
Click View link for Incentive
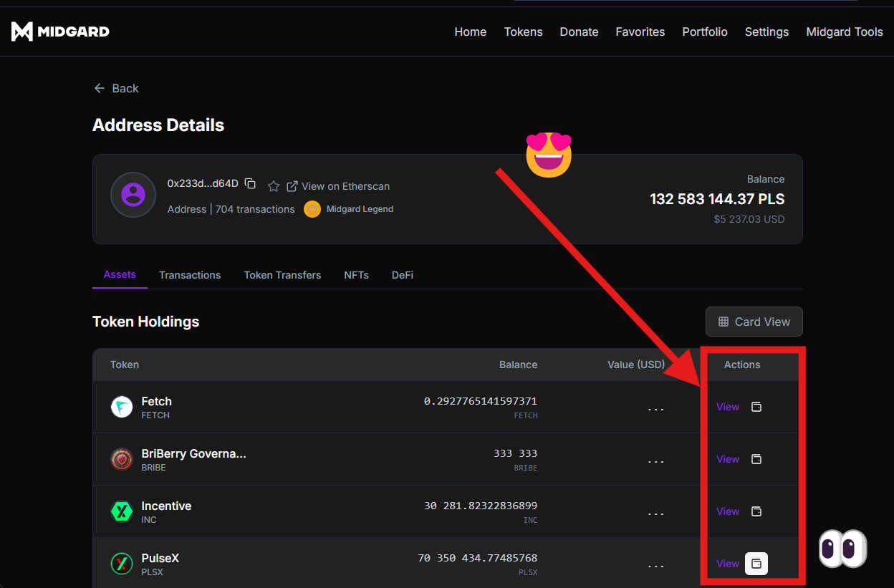[x=728, y=511]
